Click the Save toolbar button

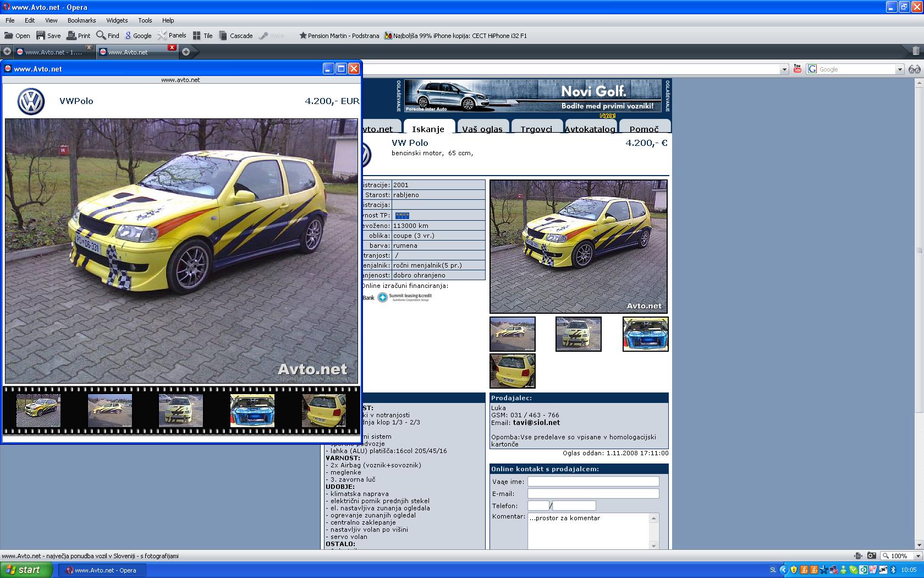(48, 36)
